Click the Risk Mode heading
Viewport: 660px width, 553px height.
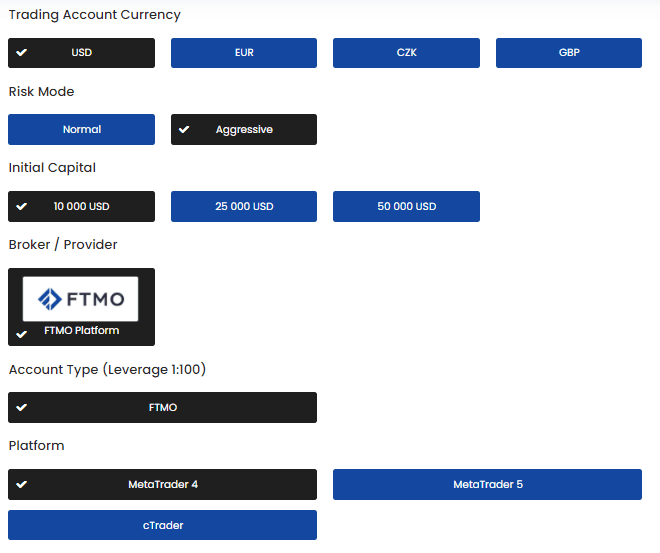click(x=41, y=92)
